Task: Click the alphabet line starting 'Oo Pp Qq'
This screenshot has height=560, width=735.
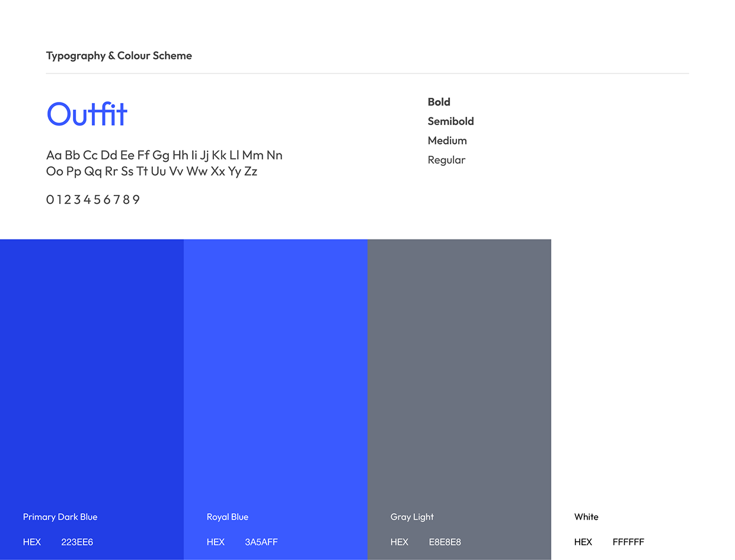Action: click(152, 171)
